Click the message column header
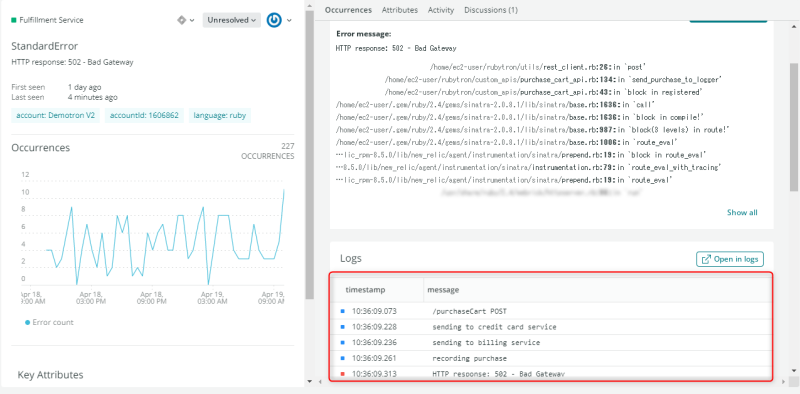800x394 pixels. [443, 290]
